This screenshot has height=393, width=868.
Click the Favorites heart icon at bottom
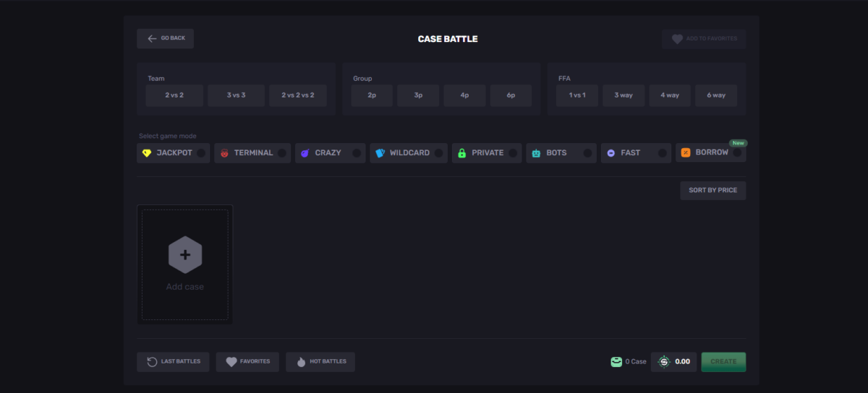point(231,362)
